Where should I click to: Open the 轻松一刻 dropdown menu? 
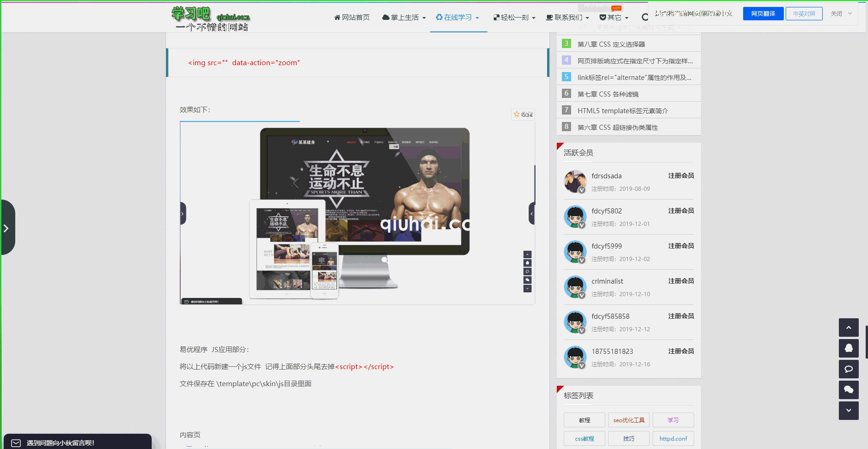[514, 17]
